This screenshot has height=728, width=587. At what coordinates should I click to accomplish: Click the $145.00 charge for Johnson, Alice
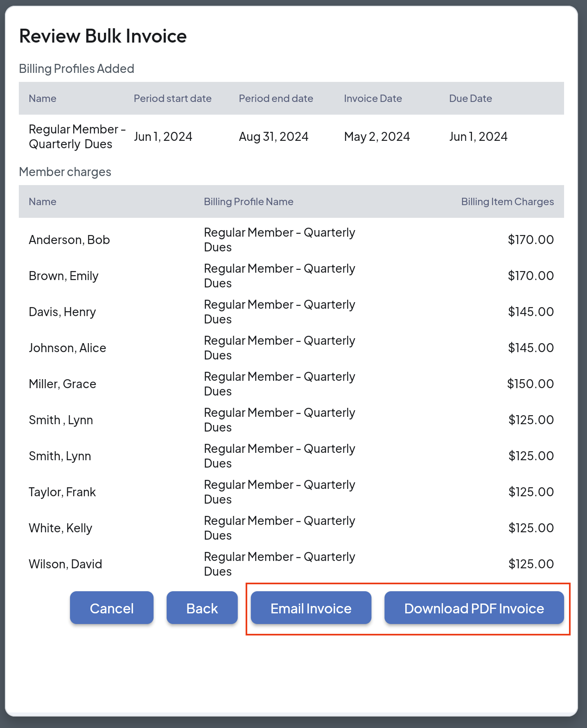tap(531, 348)
